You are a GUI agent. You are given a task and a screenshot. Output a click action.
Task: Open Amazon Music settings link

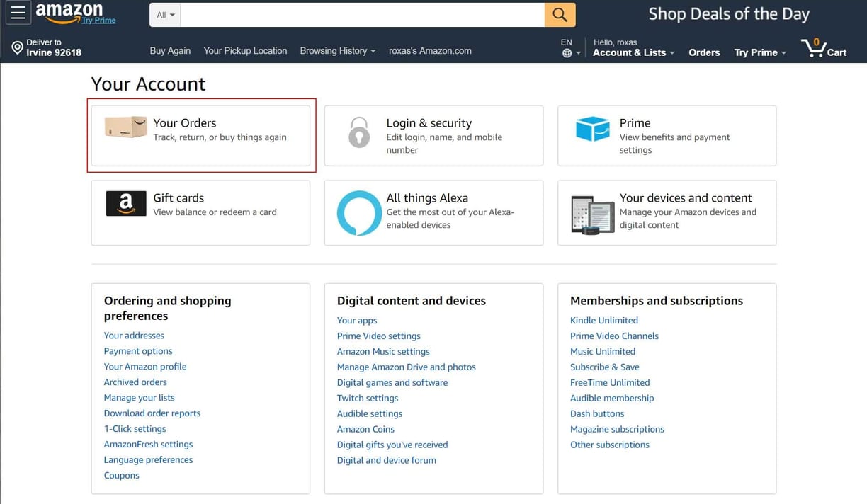point(383,352)
